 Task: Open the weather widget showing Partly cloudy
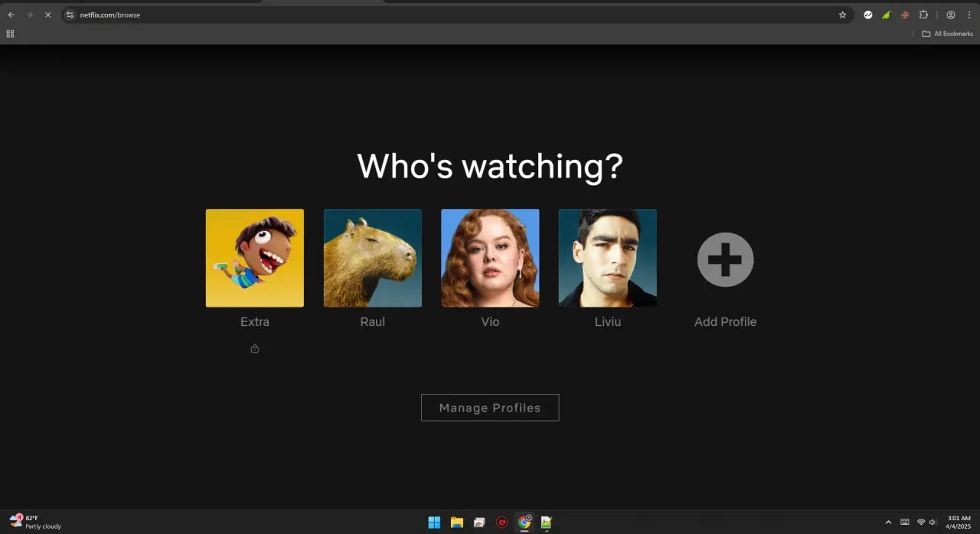pyautogui.click(x=35, y=522)
